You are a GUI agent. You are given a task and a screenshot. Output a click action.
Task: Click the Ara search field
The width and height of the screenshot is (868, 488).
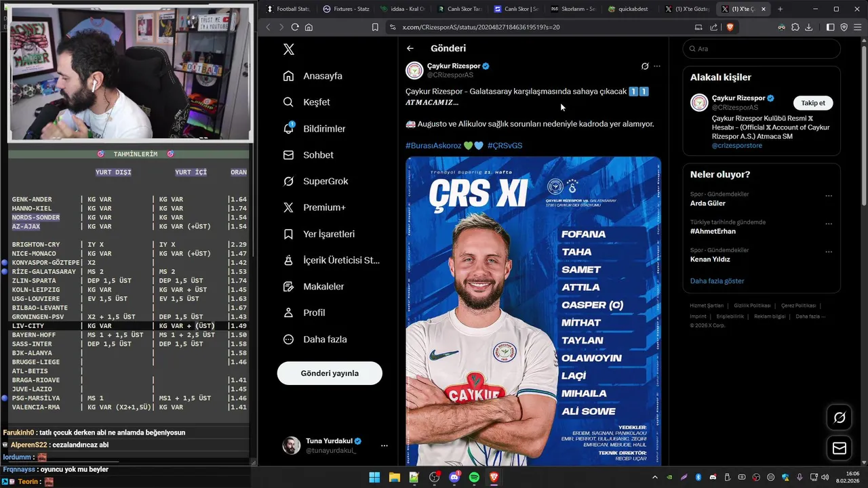(762, 49)
